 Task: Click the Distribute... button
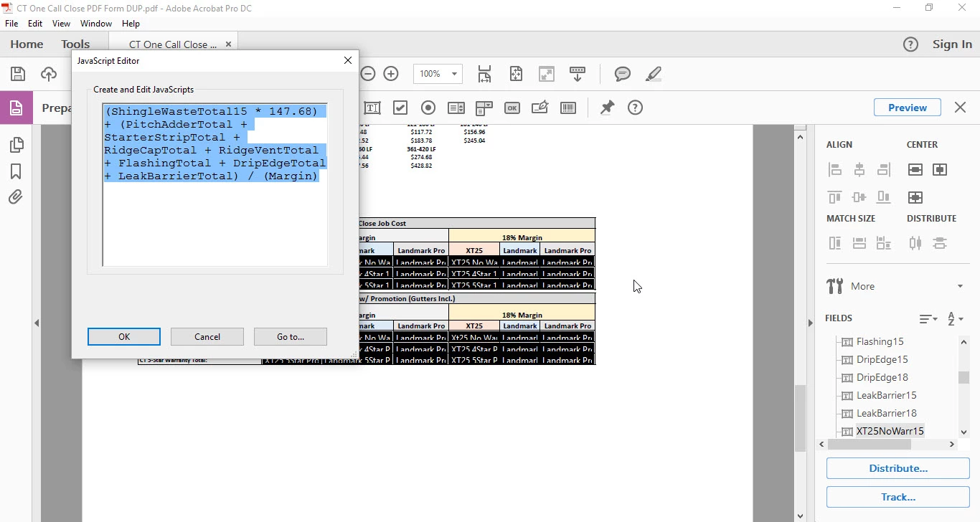[x=898, y=468]
